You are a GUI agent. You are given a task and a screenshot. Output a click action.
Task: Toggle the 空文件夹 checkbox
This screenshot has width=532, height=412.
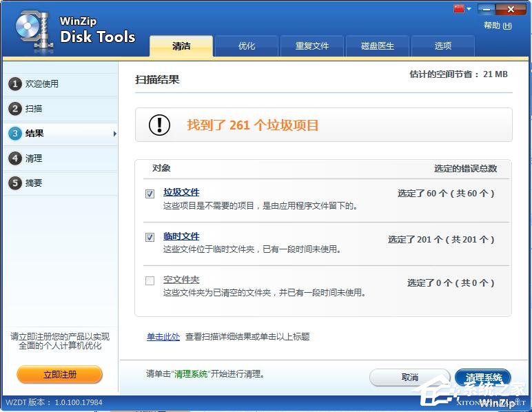[150, 280]
